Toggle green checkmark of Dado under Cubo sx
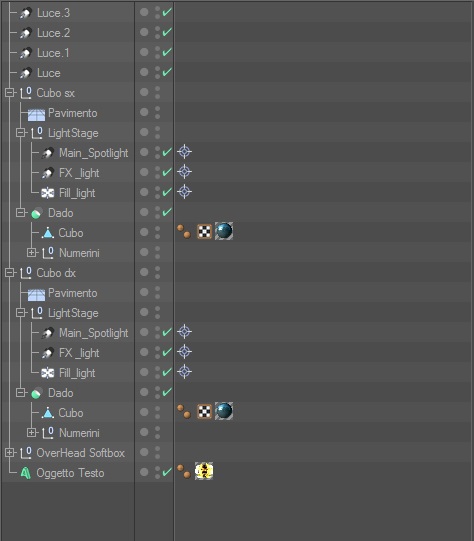The width and height of the screenshot is (474, 541). [167, 212]
